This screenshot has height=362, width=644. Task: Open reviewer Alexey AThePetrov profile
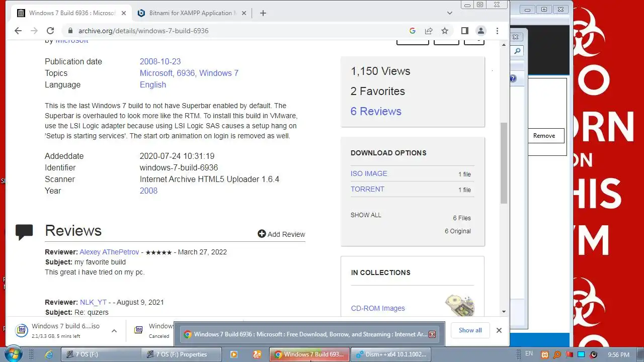point(109,252)
